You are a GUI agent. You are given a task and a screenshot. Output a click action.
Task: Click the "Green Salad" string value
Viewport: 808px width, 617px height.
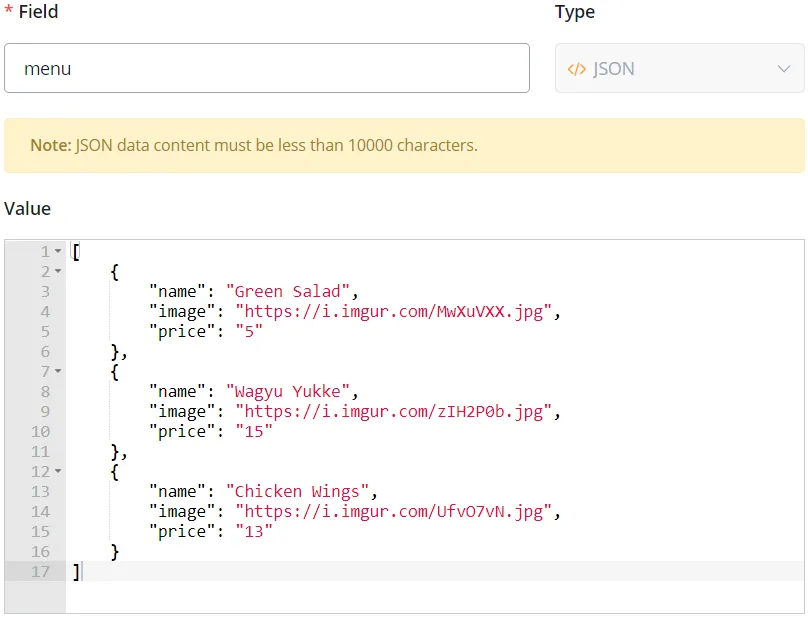[x=288, y=292]
